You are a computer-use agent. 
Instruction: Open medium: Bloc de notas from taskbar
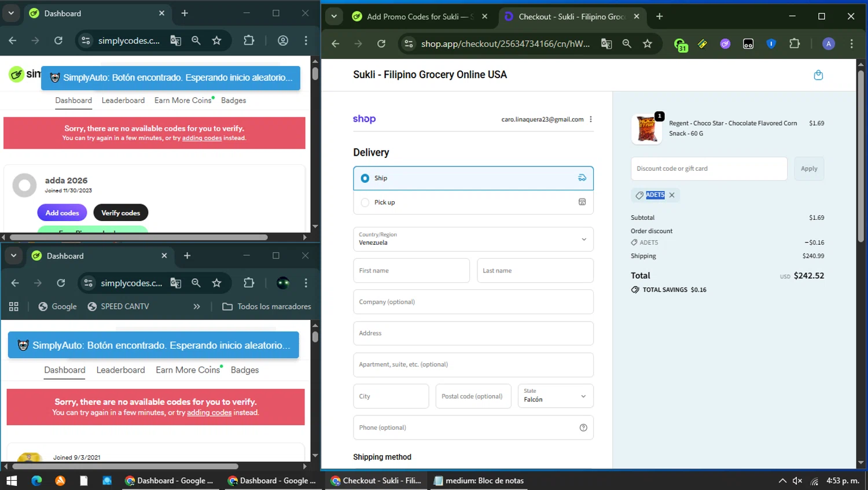[479, 481]
